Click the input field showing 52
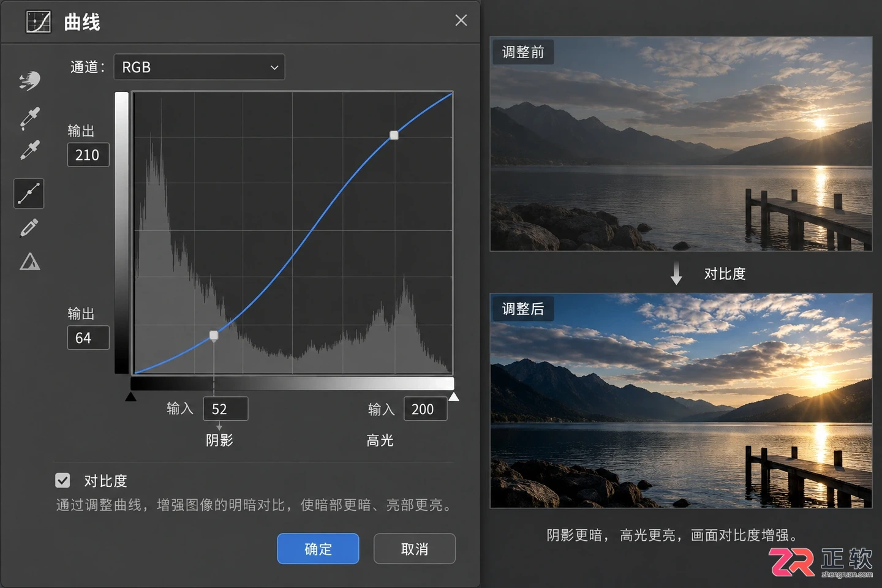This screenshot has width=882, height=588. (225, 409)
